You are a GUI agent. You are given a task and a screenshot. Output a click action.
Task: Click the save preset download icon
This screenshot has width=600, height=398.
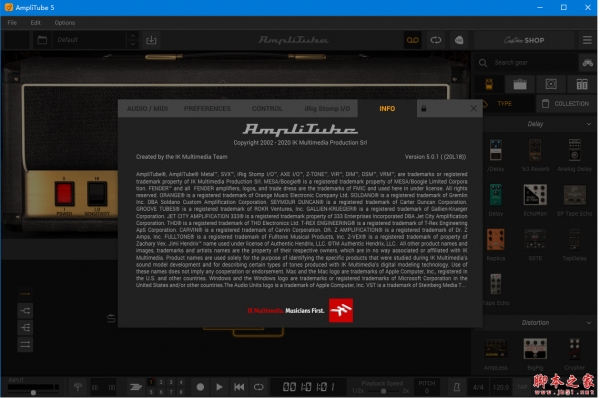[x=151, y=40]
